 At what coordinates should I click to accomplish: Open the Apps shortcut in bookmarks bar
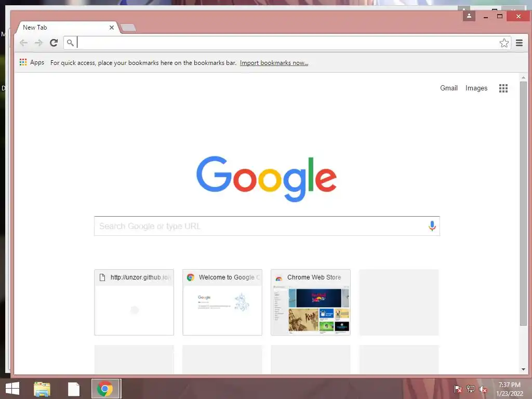(x=32, y=62)
